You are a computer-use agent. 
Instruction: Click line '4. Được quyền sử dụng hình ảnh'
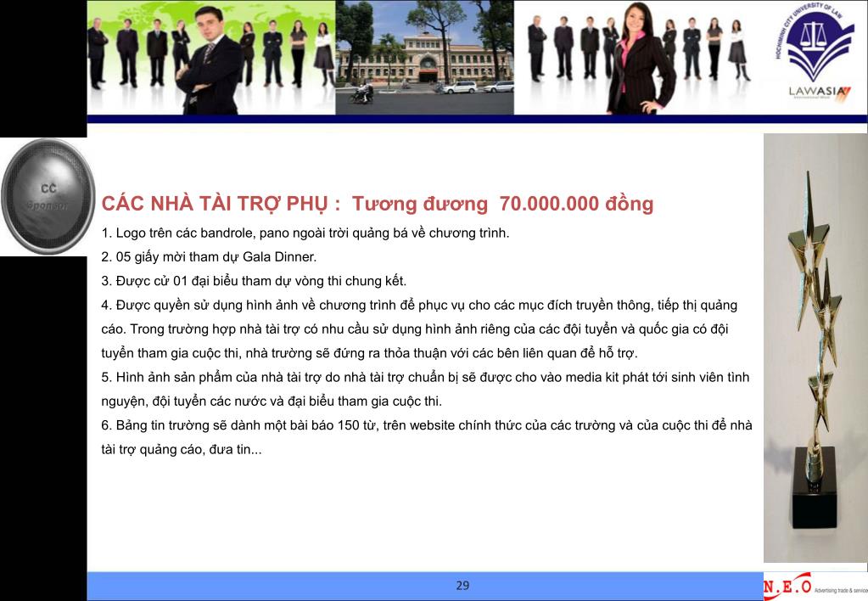coord(419,306)
